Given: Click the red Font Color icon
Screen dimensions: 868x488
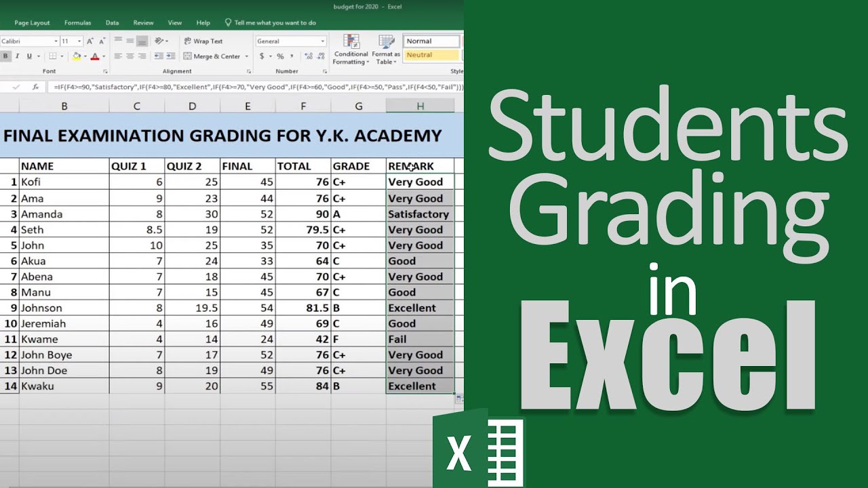Looking at the screenshot, I should (x=94, y=56).
